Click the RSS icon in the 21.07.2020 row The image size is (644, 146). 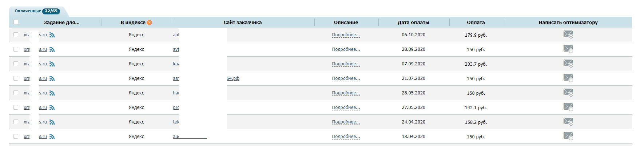(x=52, y=78)
